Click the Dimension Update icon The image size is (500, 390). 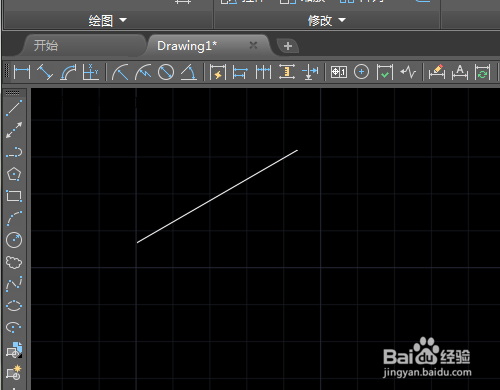(483, 72)
